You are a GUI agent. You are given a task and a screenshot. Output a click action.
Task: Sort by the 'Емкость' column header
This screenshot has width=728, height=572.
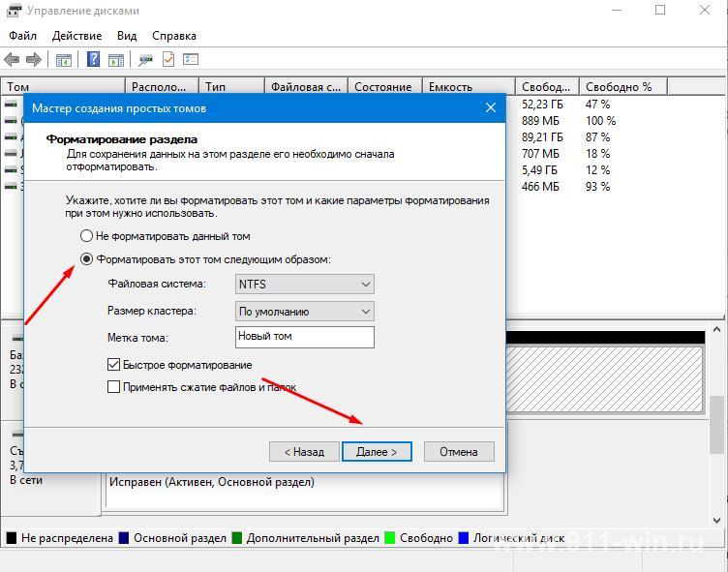(469, 87)
